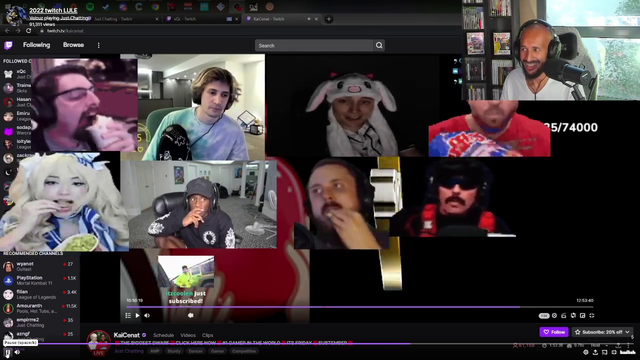Open recommended channel wyanot

(40, 267)
